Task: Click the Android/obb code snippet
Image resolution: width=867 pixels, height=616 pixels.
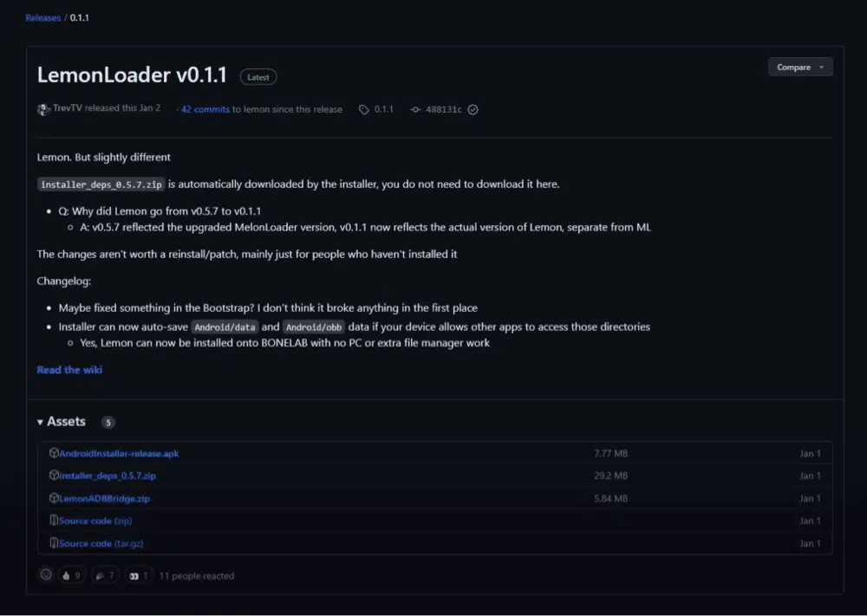Action: [x=314, y=327]
